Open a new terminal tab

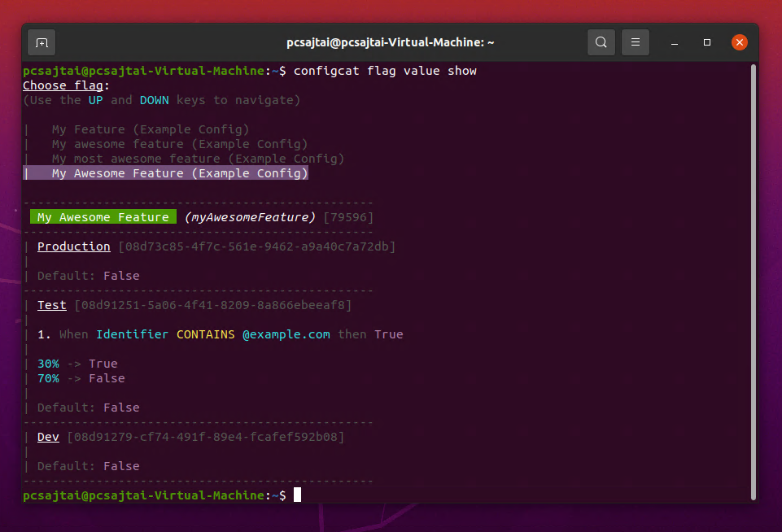tap(41, 41)
